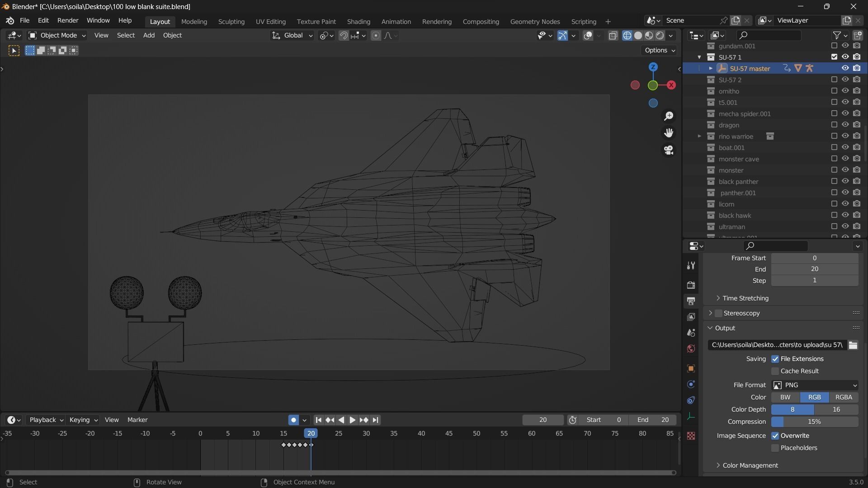Switch to Shading workspace tab
Screen dimensions: 868x488
pyautogui.click(x=359, y=22)
